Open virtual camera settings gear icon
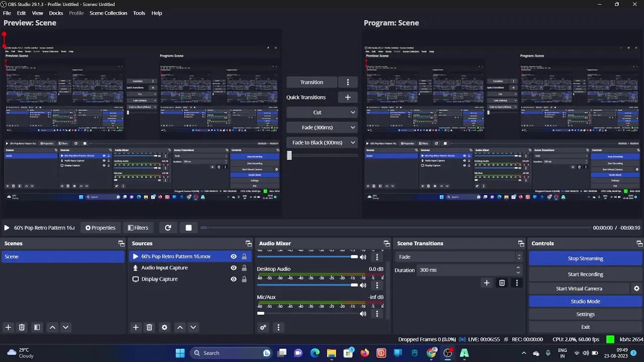 click(x=636, y=289)
